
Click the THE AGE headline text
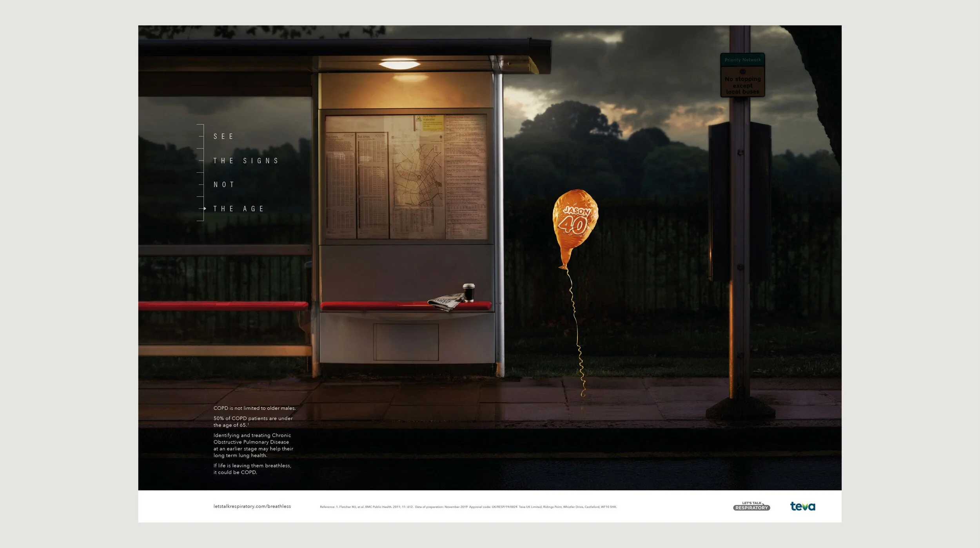pos(238,209)
